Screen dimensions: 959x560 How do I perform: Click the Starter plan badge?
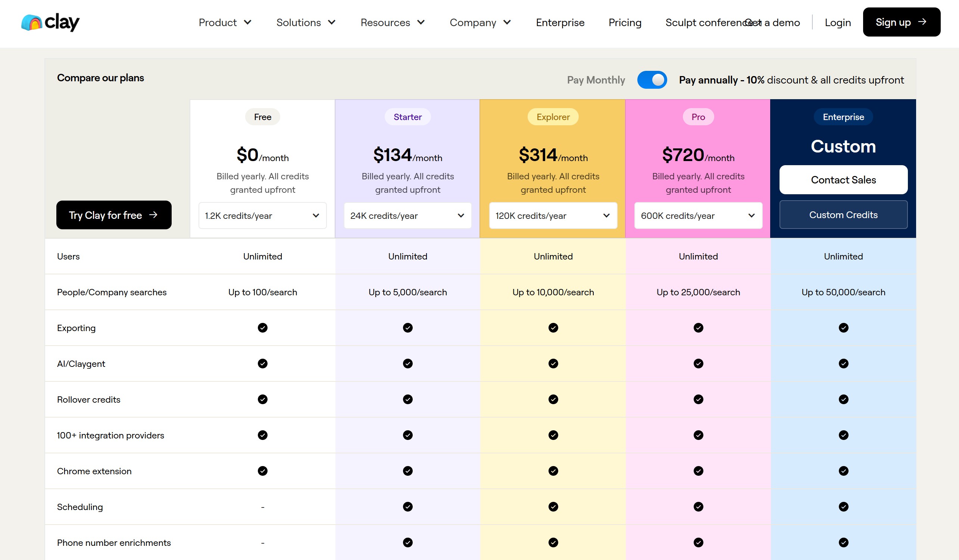[x=407, y=117]
